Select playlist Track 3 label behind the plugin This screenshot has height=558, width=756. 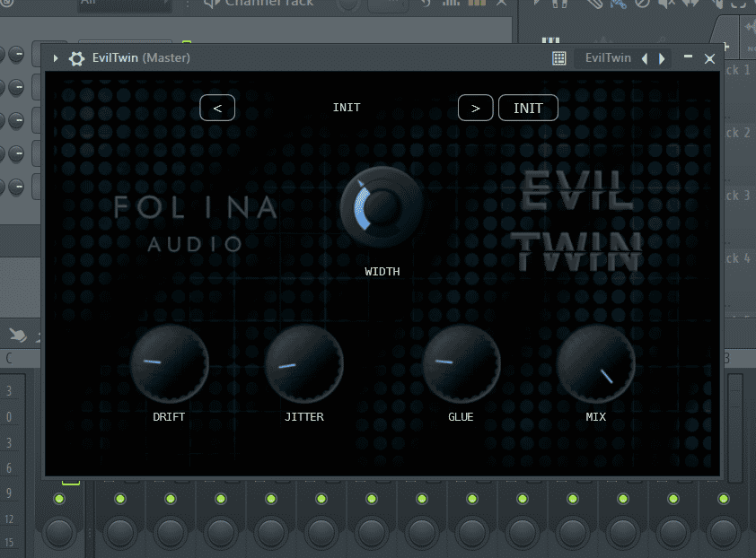pos(738,196)
